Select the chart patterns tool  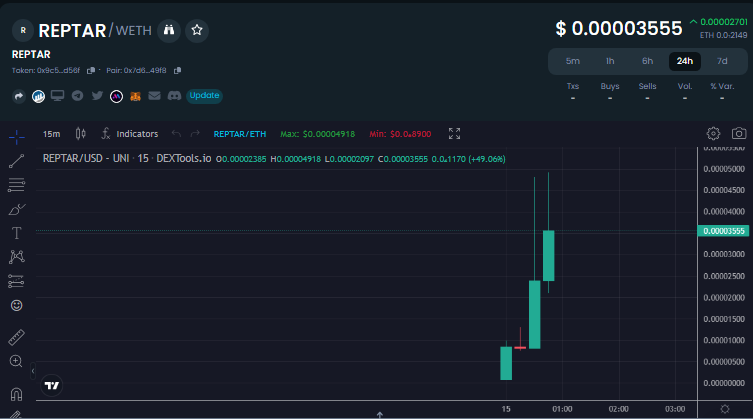16,257
